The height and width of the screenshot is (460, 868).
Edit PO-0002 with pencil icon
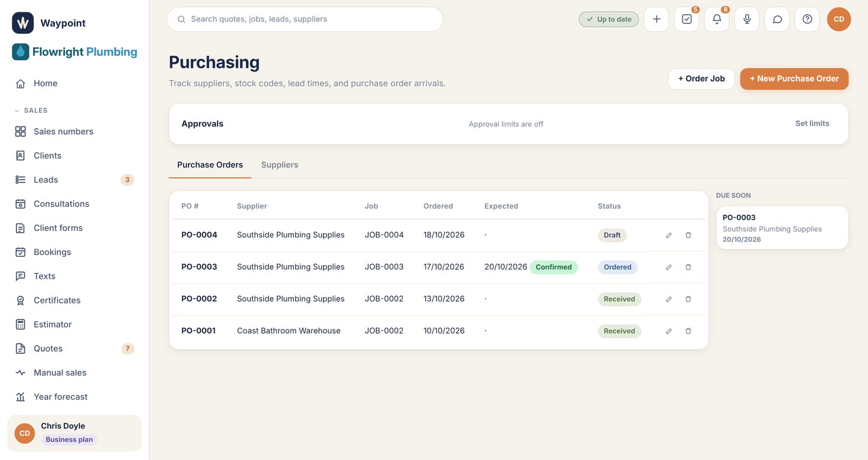click(669, 299)
